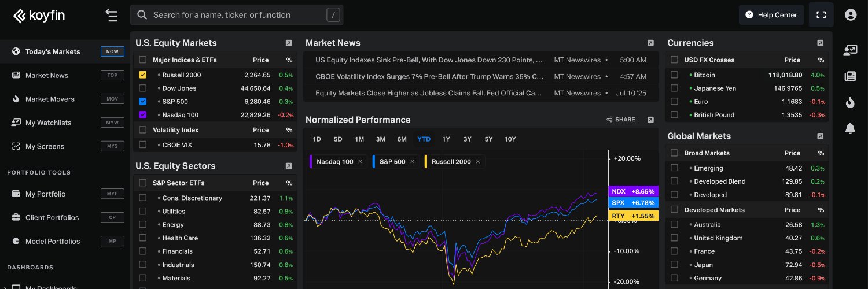Image resolution: width=868 pixels, height=289 pixels.
Task: Click the United Kingdom market row
Action: click(747, 238)
